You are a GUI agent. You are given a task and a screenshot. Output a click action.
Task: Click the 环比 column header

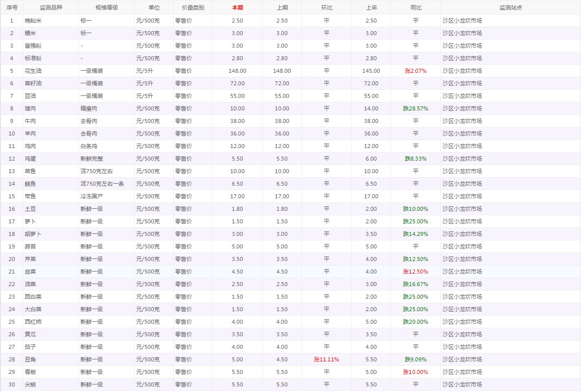coord(326,8)
